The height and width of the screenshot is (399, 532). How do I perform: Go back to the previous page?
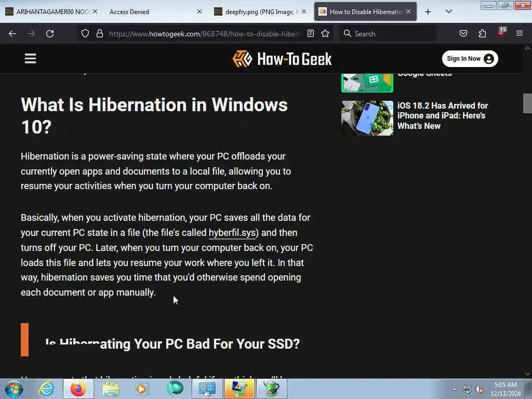(12, 34)
